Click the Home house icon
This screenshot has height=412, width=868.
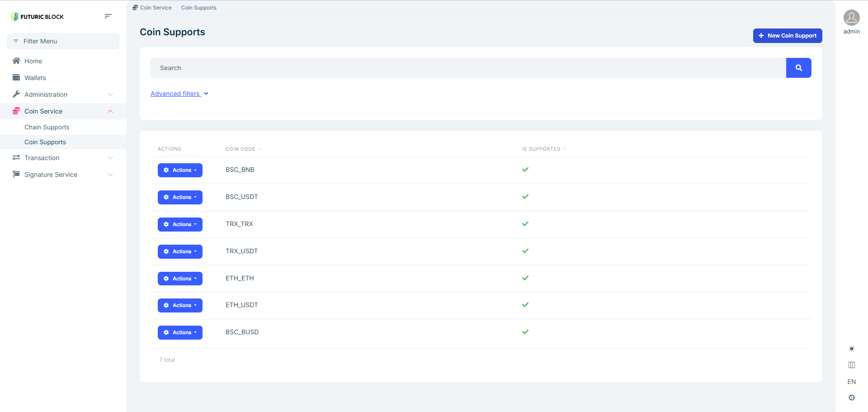pos(16,61)
